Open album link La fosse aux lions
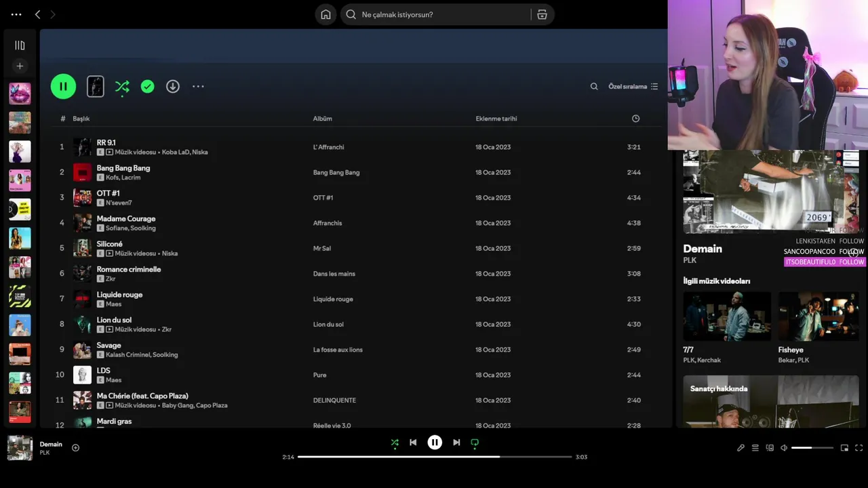This screenshot has height=488, width=868. (x=338, y=350)
